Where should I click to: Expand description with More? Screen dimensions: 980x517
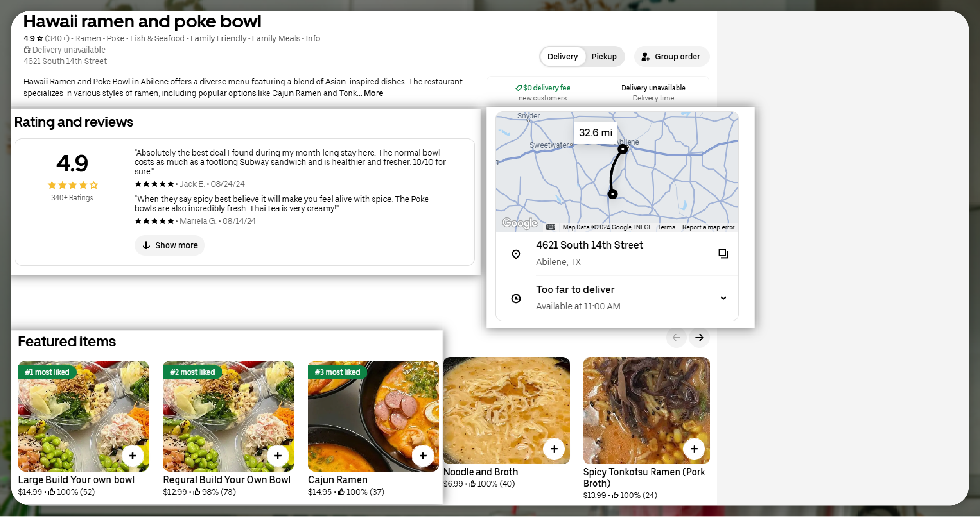coord(373,93)
